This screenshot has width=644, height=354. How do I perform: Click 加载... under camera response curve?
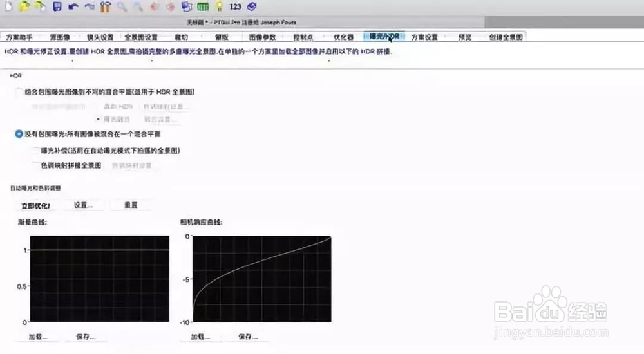[200, 337]
